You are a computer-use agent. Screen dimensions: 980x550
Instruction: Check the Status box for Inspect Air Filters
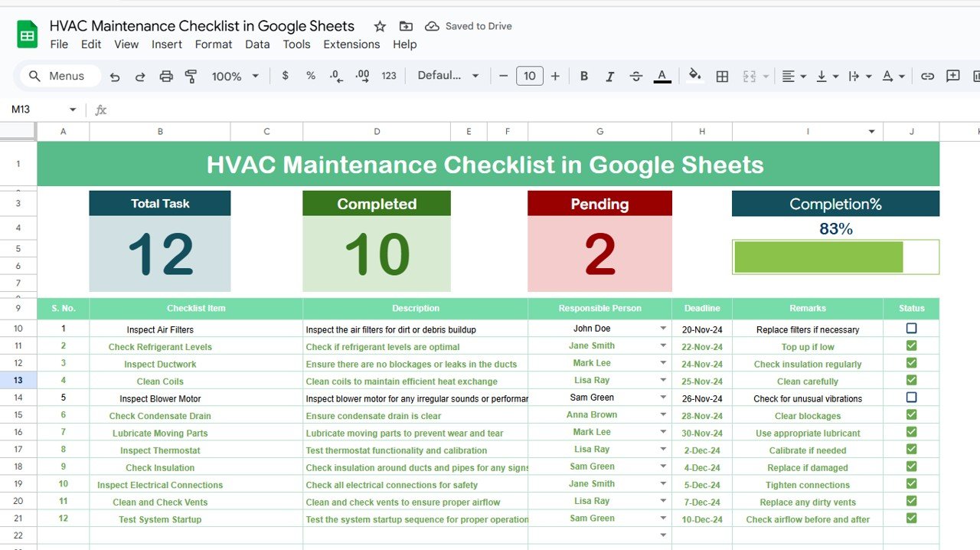[x=911, y=329]
